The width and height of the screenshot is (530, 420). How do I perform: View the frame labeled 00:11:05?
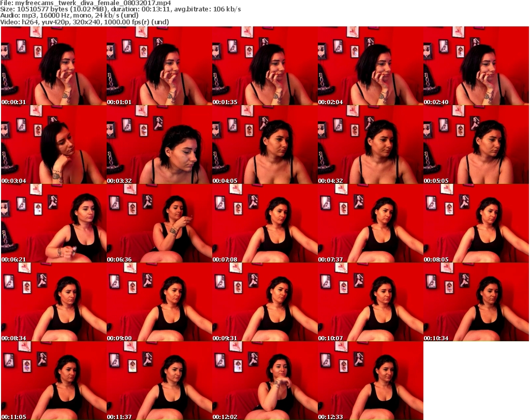pyautogui.click(x=54, y=381)
